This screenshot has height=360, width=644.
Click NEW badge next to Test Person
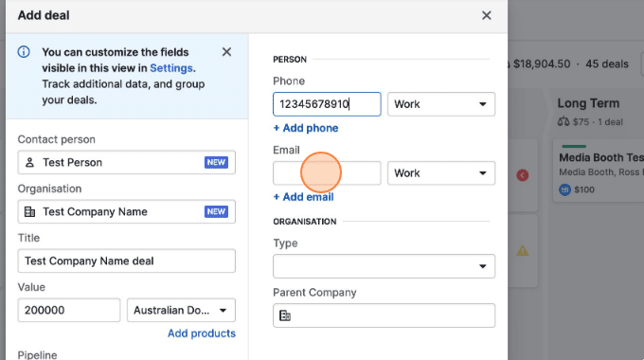(x=216, y=162)
